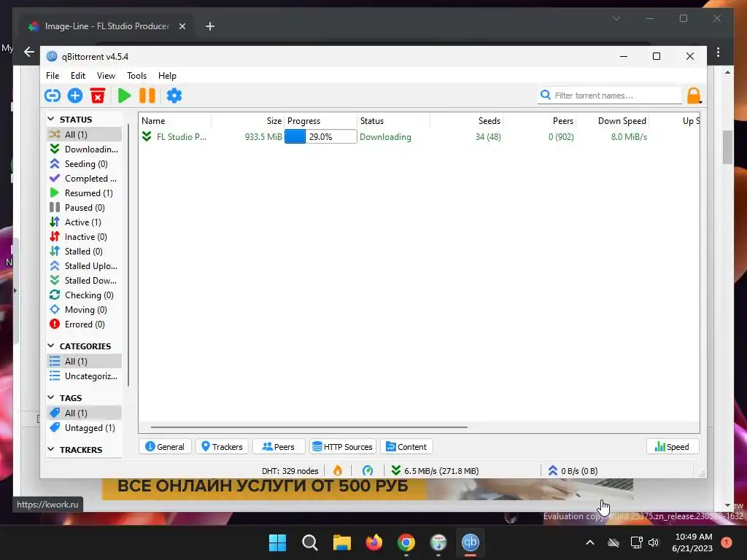The width and height of the screenshot is (747, 560).
Task: Open the Help menu
Action: [x=167, y=76]
